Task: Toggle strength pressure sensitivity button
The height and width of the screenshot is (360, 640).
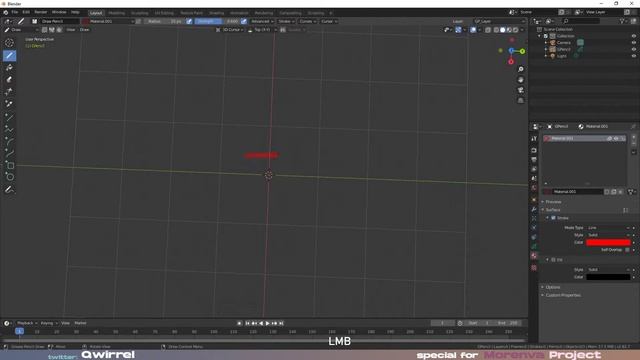Action: (x=244, y=21)
